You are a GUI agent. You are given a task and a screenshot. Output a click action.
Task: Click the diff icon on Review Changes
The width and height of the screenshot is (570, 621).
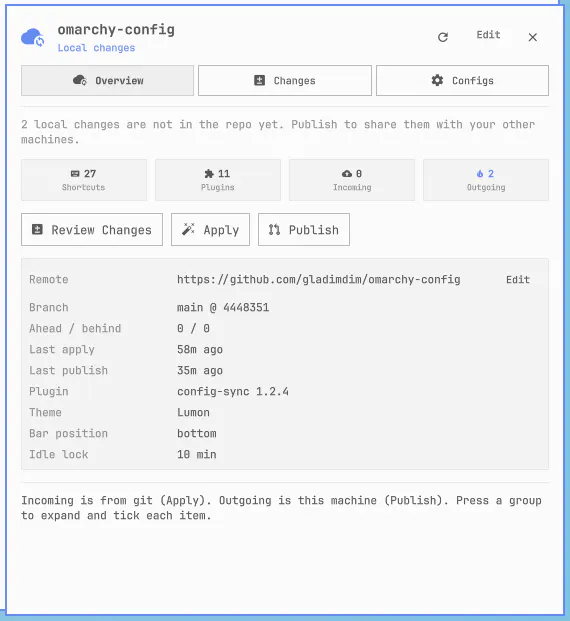[x=37, y=229]
